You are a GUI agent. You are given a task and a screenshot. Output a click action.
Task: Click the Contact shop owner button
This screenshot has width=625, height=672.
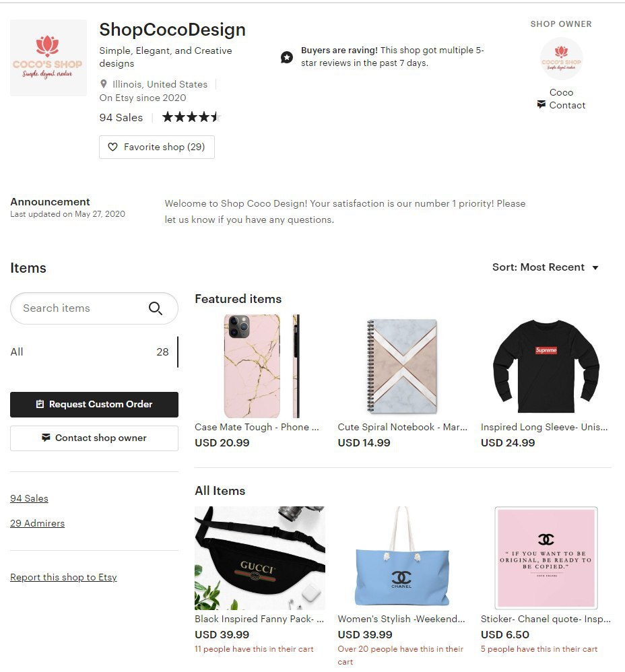94,438
